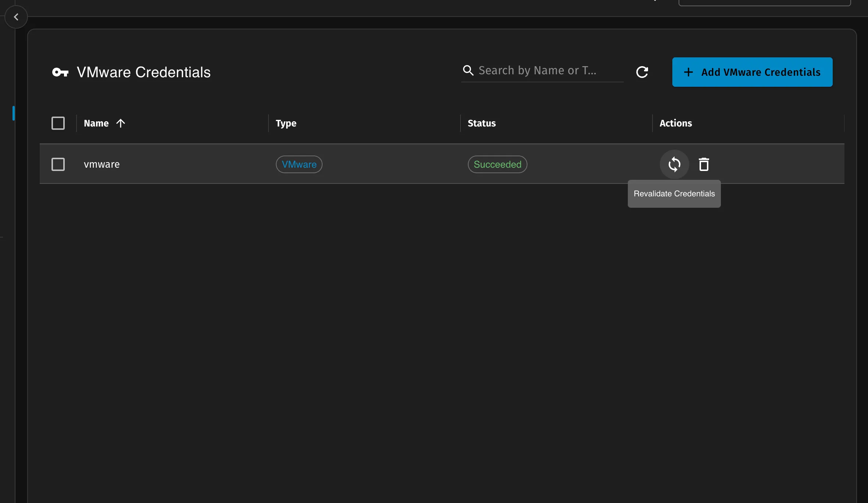Click the Succeeded status badge

[x=497, y=164]
